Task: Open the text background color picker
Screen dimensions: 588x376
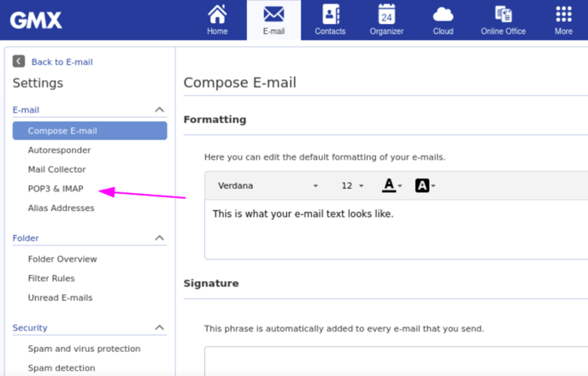Action: tap(425, 185)
